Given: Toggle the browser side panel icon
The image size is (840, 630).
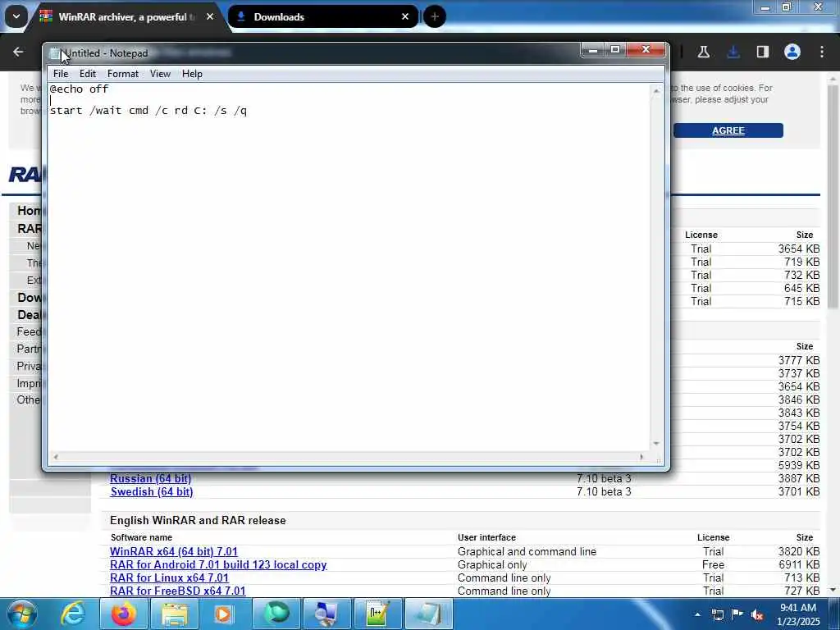Looking at the screenshot, I should 762,52.
